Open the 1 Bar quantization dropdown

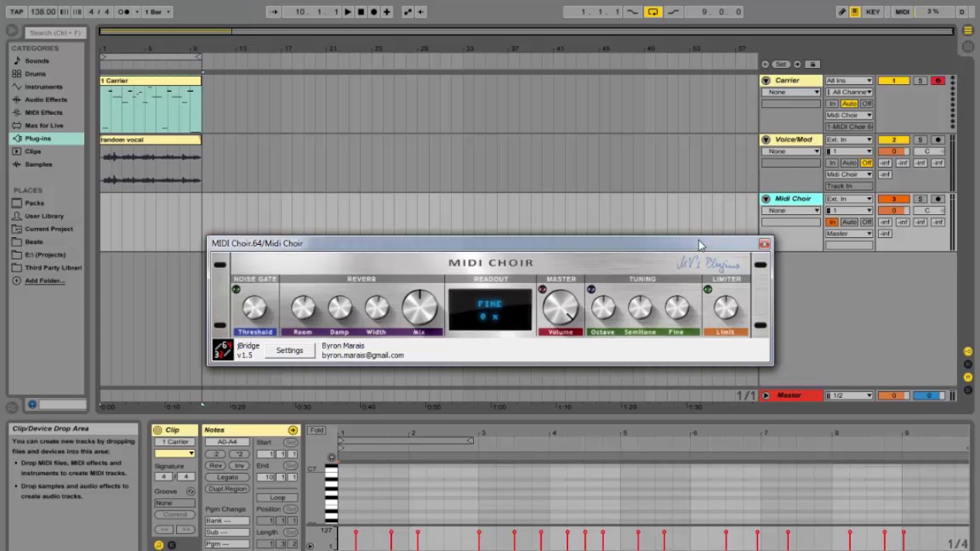157,11
